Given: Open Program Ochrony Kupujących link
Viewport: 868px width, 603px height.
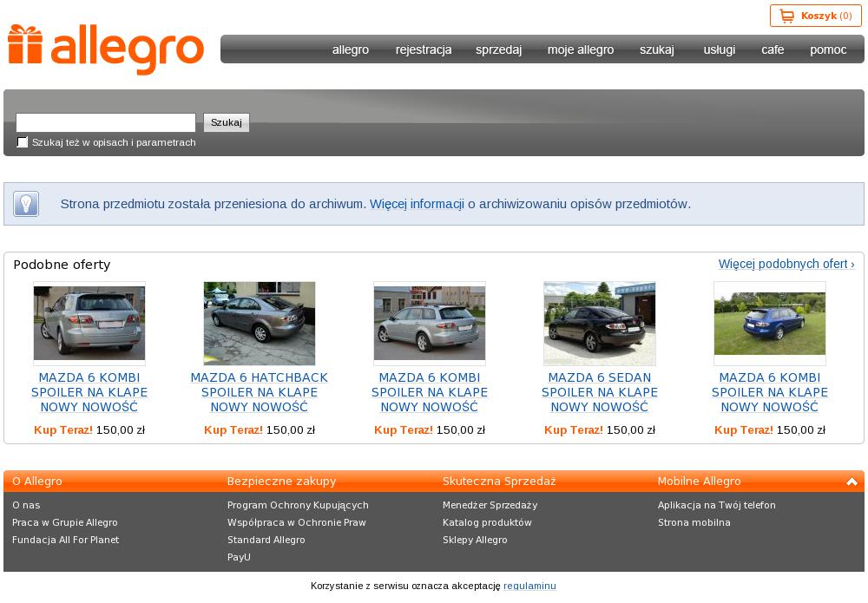Looking at the screenshot, I should 298,505.
